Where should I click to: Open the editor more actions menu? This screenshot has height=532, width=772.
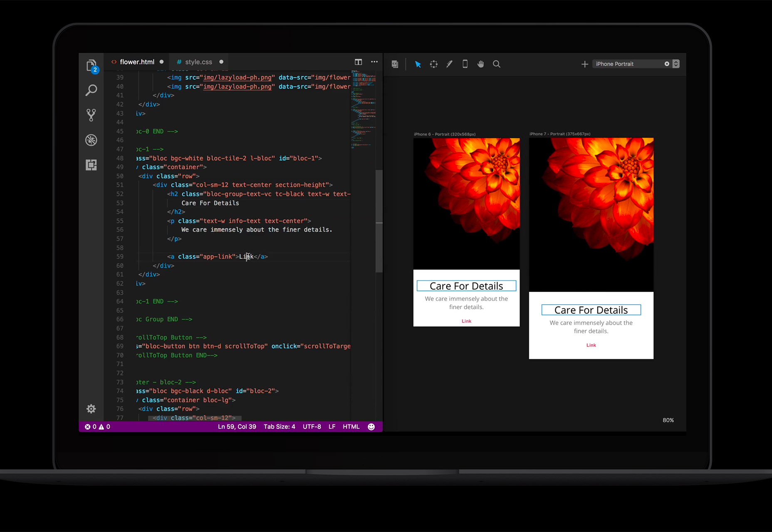click(x=374, y=62)
